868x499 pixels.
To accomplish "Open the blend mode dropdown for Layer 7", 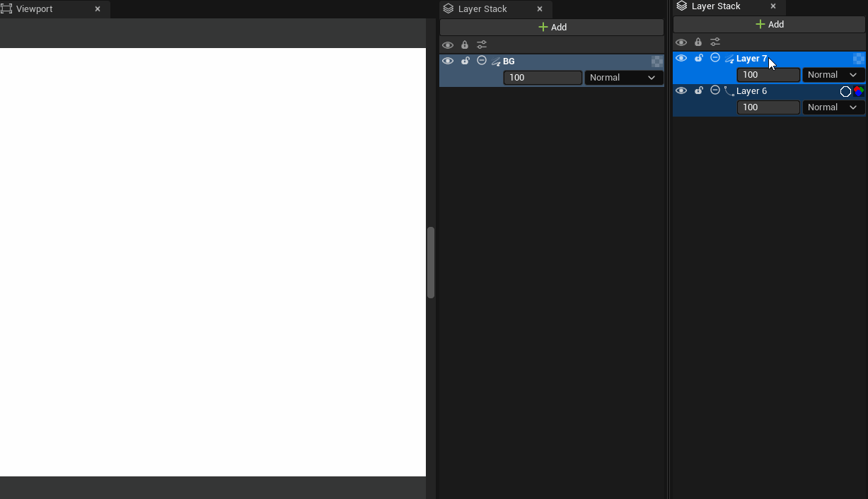I will [833, 74].
